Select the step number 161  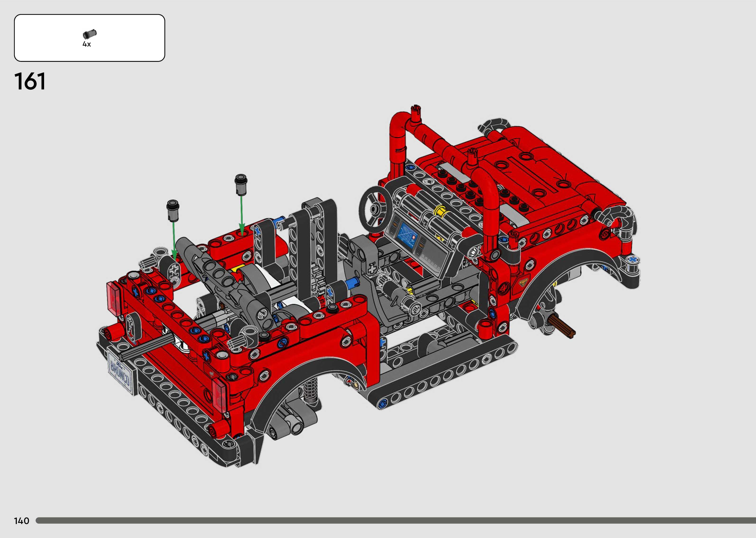(x=30, y=82)
